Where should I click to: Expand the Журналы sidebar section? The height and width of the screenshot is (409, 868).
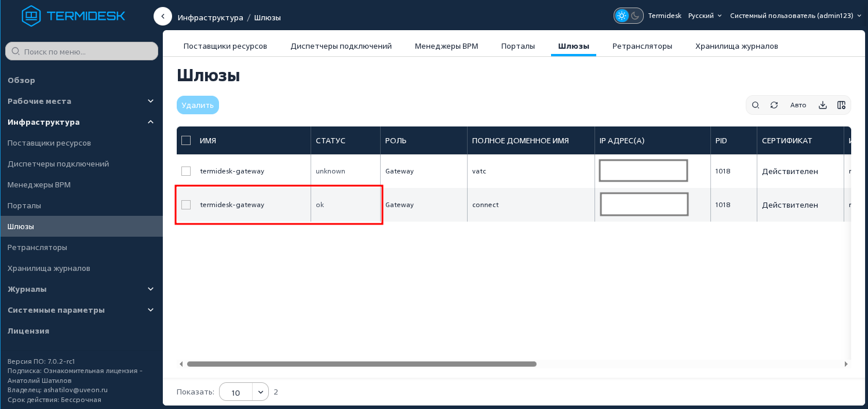point(81,289)
